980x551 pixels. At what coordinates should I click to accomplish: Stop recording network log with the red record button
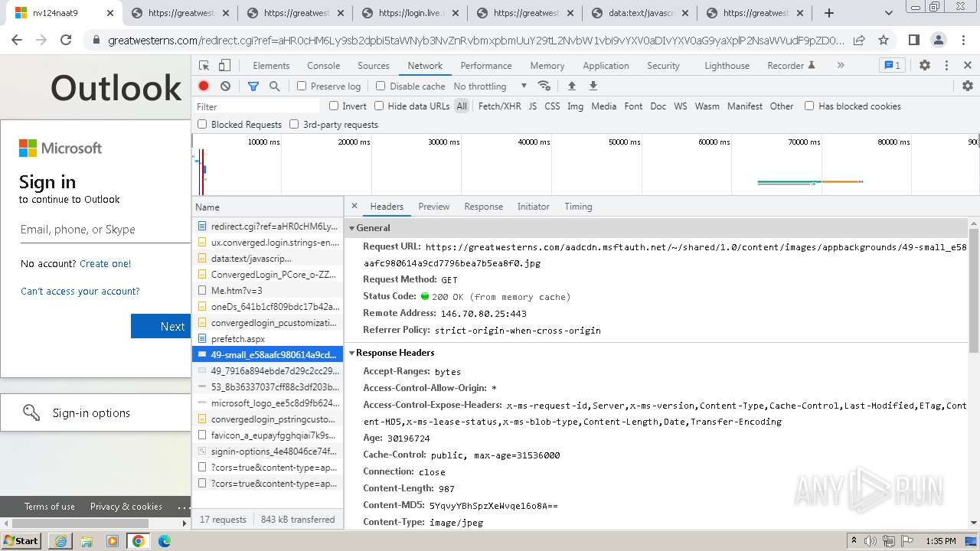(204, 86)
